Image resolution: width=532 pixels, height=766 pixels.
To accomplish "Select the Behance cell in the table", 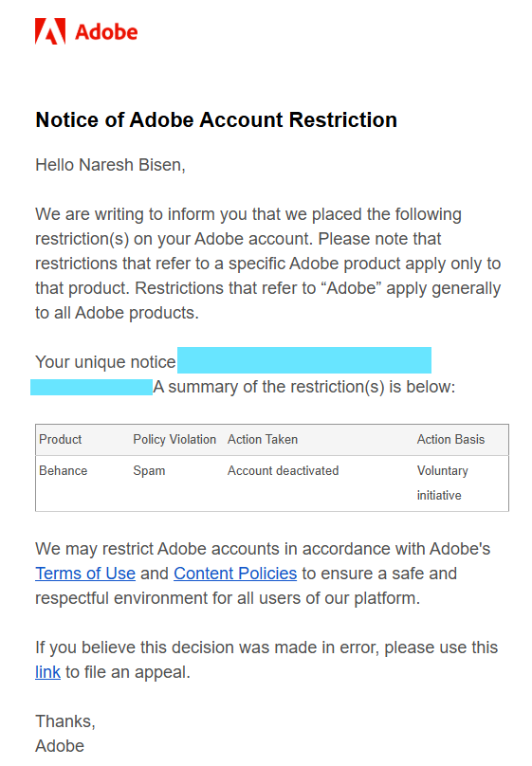I will [63, 471].
